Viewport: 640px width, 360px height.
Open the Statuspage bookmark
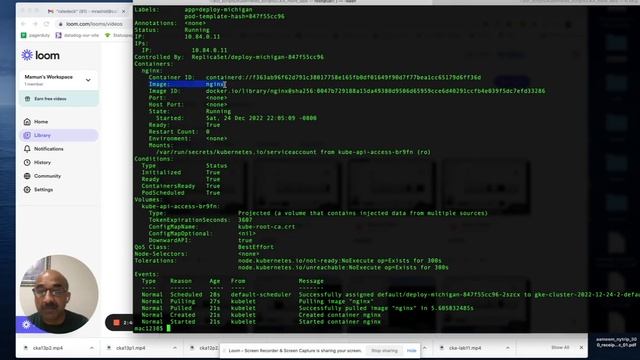coord(118,36)
